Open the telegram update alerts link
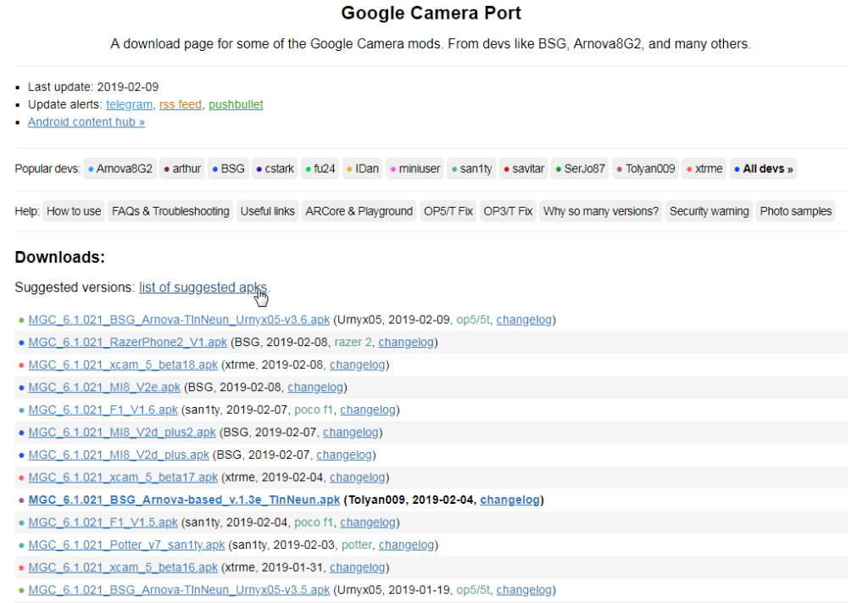This screenshot has width=868, height=603. click(x=129, y=104)
